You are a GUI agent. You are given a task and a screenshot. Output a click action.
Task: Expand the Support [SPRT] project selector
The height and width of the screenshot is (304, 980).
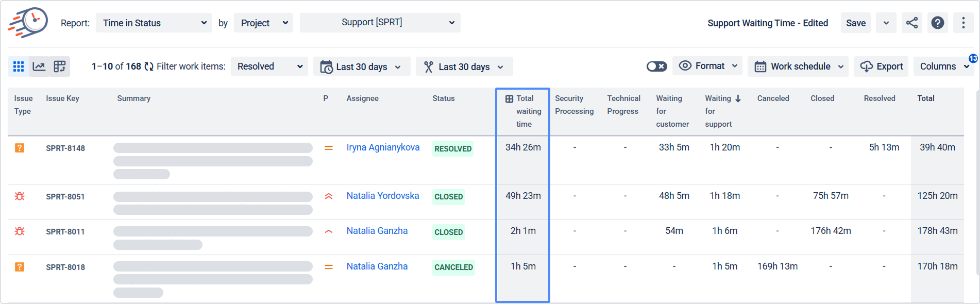click(x=380, y=23)
